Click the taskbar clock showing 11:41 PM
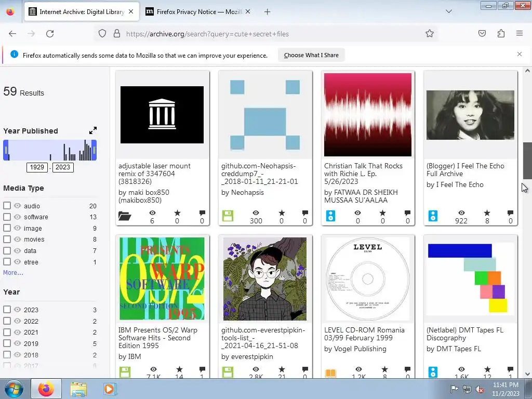Viewport: 532px width, 399px height. 506,389
